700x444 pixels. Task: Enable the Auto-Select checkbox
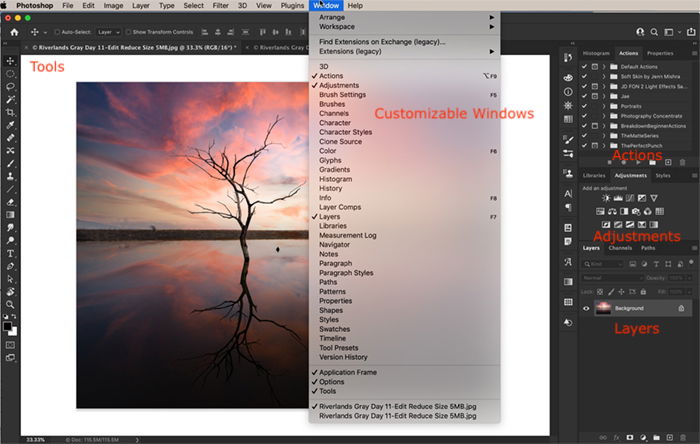57,32
